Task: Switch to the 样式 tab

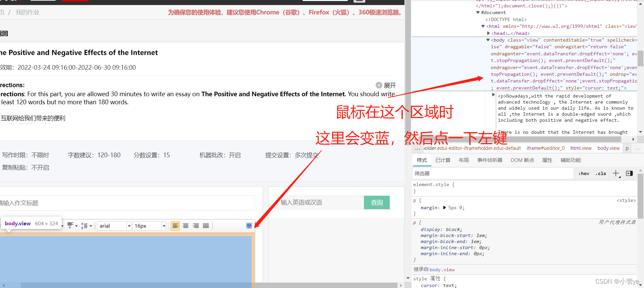Action: [x=422, y=160]
